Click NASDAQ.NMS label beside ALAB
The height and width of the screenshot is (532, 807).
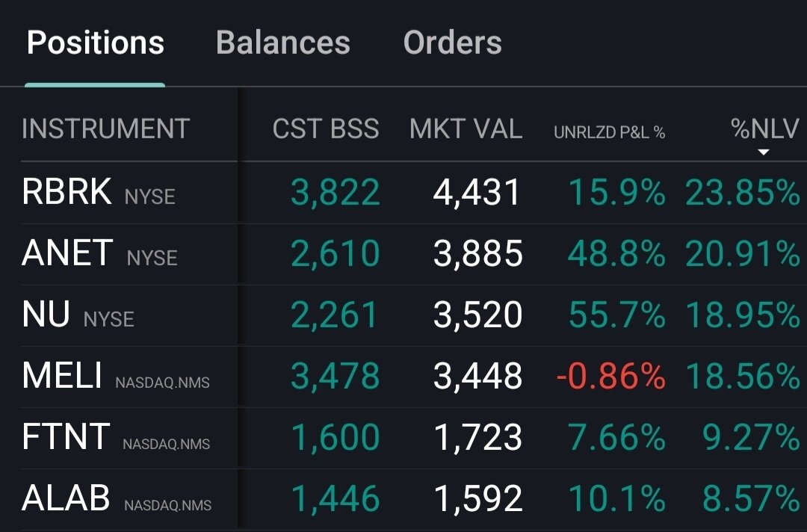[168, 505]
